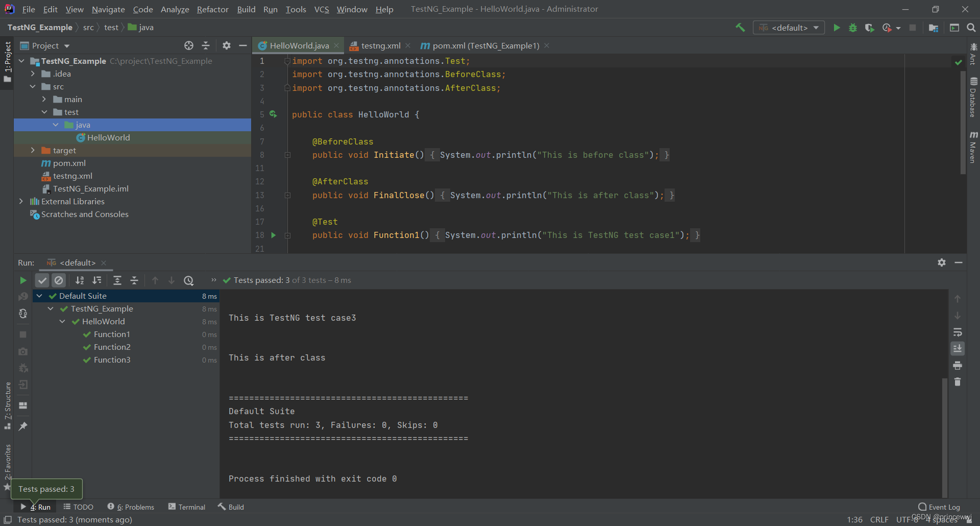
Task: Select Function2 in test results
Action: (x=112, y=347)
